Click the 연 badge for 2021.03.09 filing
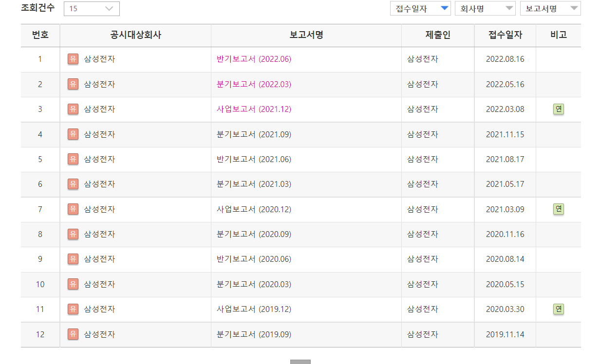Viewport: 600px width, 364px height. (559, 209)
